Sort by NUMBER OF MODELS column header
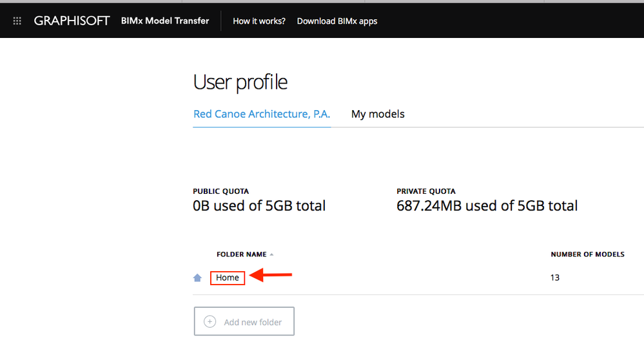This screenshot has height=358, width=644. [587, 254]
